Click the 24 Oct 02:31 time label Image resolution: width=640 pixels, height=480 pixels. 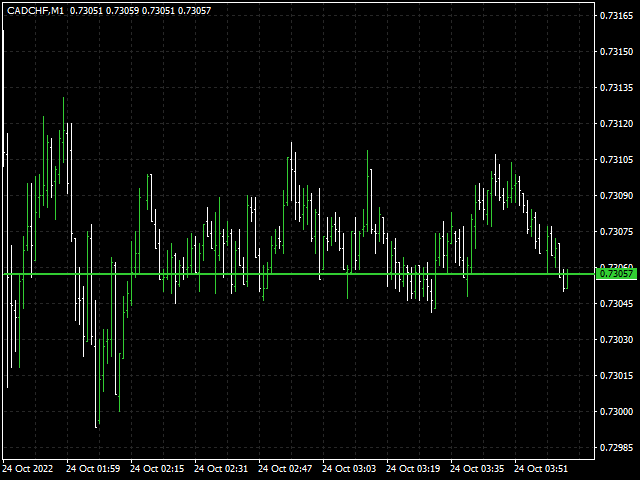[x=221, y=468]
